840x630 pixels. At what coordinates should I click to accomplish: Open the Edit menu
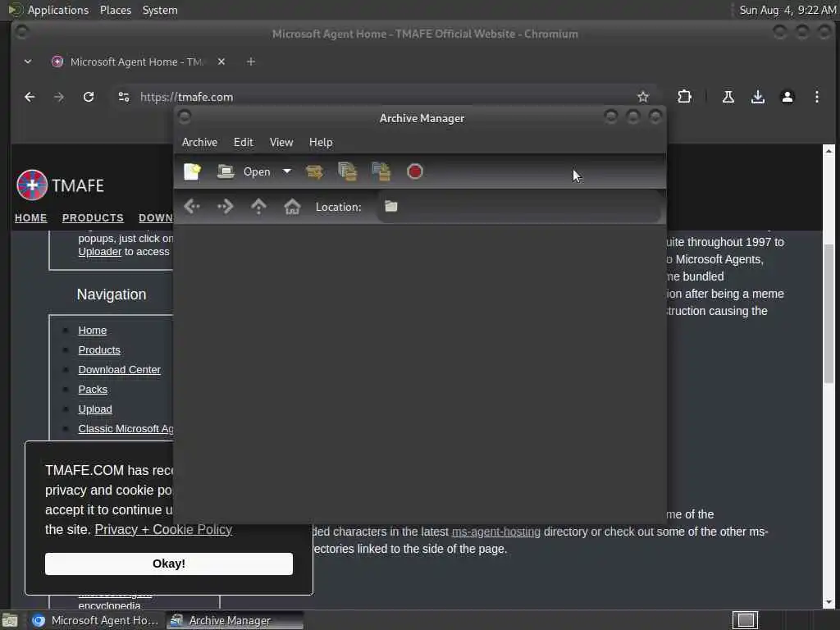[x=243, y=143]
